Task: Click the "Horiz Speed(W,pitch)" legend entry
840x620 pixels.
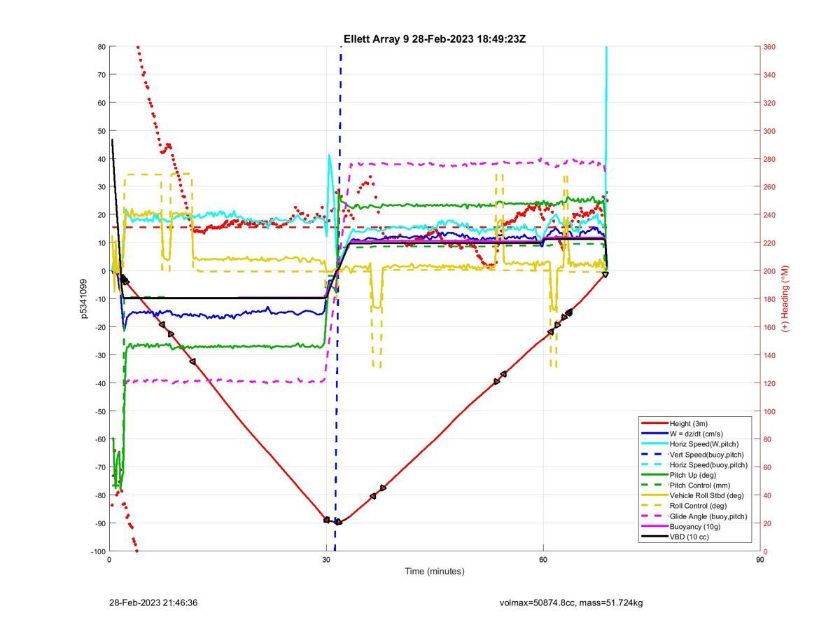Action: click(704, 444)
